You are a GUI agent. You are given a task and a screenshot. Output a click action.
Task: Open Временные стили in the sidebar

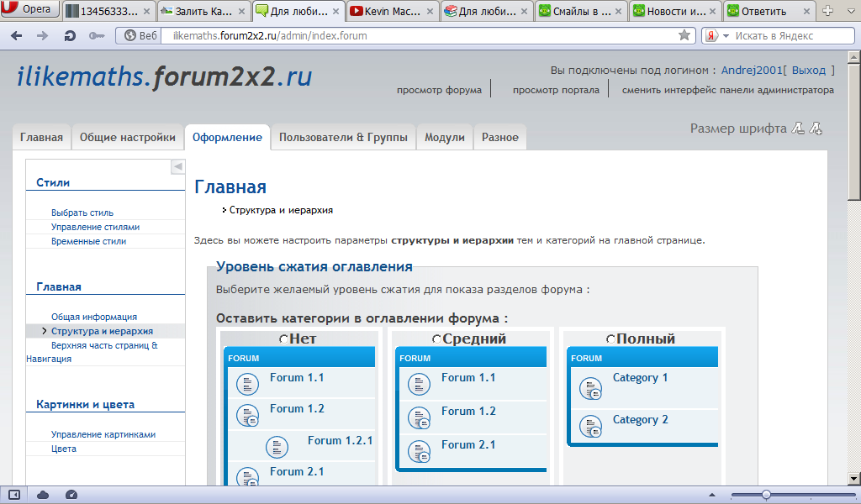pos(88,241)
